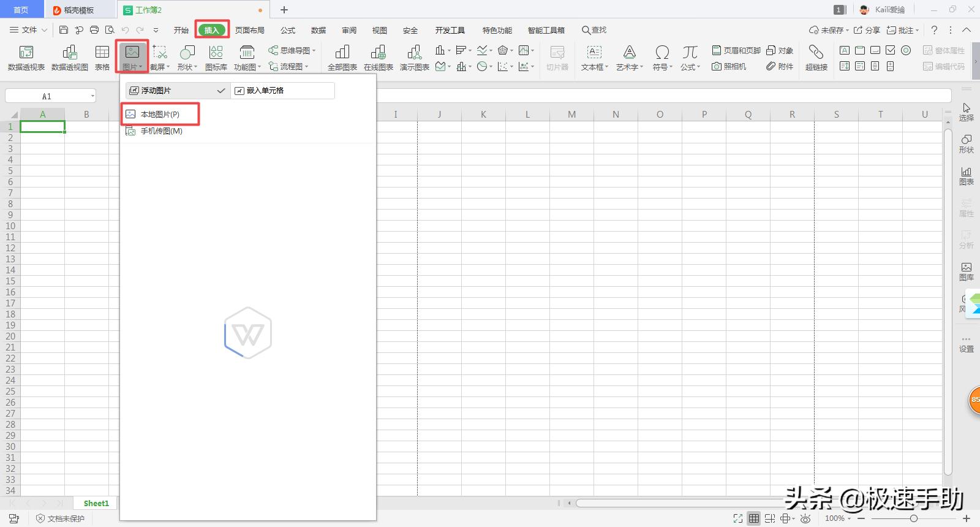Insert 附件 attachment
The image size is (980, 527).
(x=780, y=66)
